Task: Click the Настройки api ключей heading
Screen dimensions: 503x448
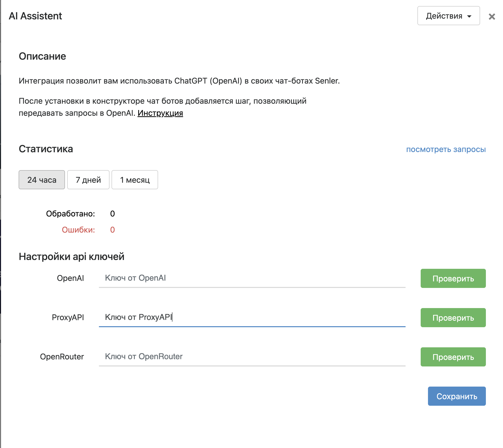Action: 71,256
